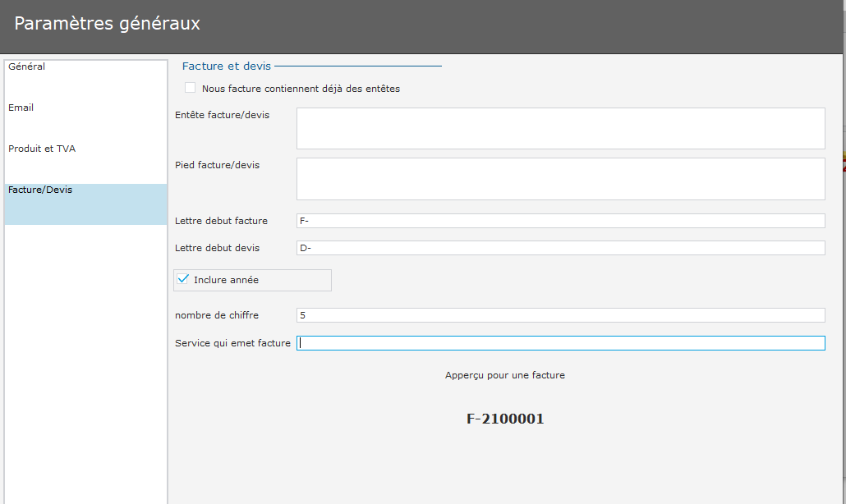This screenshot has width=846, height=504.
Task: Focus the Lettre debut facture field containing F-
Action: pyautogui.click(x=560, y=221)
